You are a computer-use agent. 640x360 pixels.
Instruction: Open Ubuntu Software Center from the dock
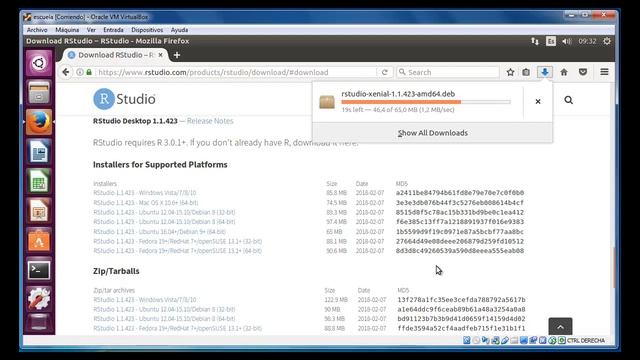[x=39, y=240]
